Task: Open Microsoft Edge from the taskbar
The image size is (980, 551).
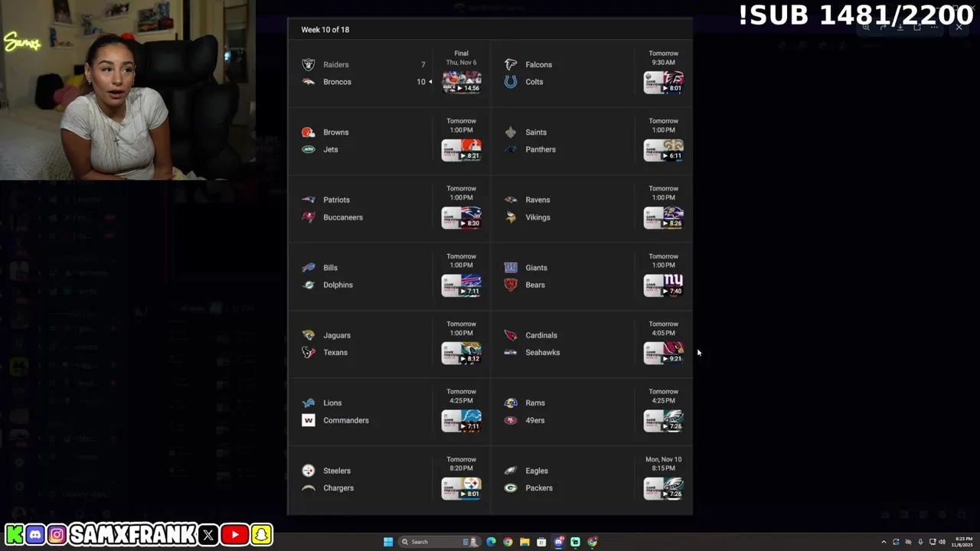Action: click(x=491, y=542)
